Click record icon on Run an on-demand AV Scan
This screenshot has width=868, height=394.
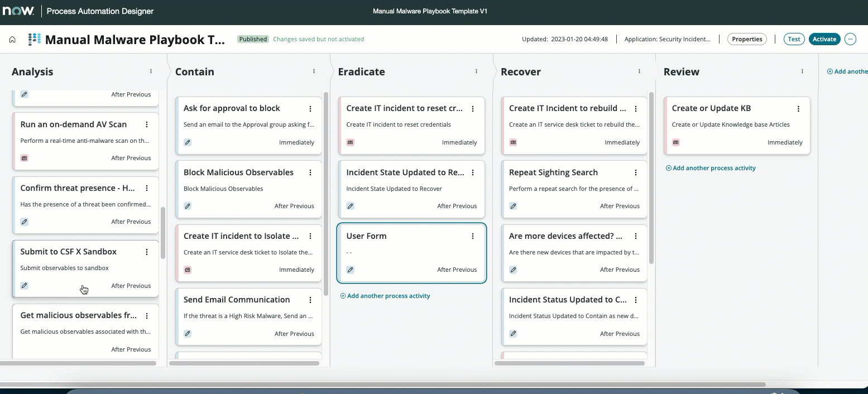tap(24, 158)
